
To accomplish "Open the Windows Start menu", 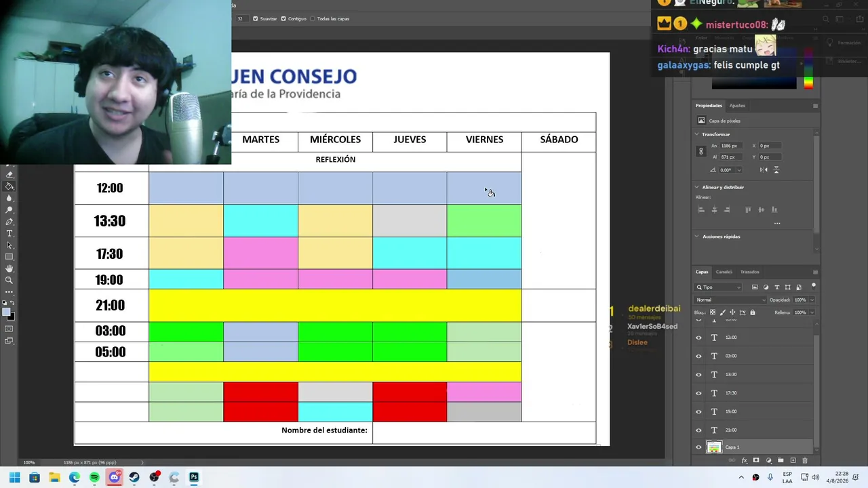I will tap(14, 477).
